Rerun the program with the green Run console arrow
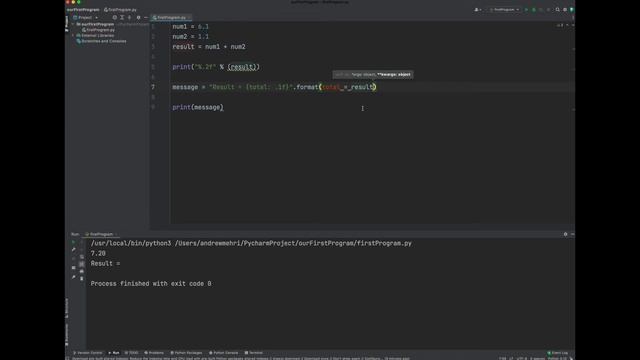640x360 pixels. click(x=73, y=242)
